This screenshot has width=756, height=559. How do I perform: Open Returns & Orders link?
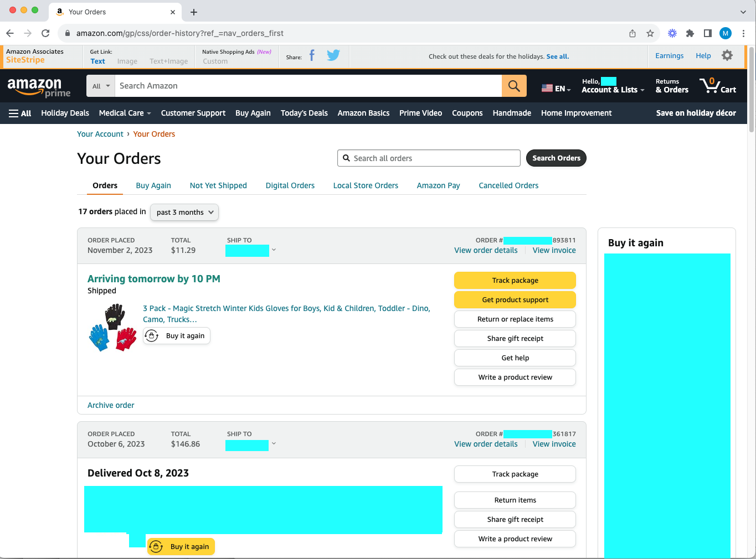(x=672, y=86)
